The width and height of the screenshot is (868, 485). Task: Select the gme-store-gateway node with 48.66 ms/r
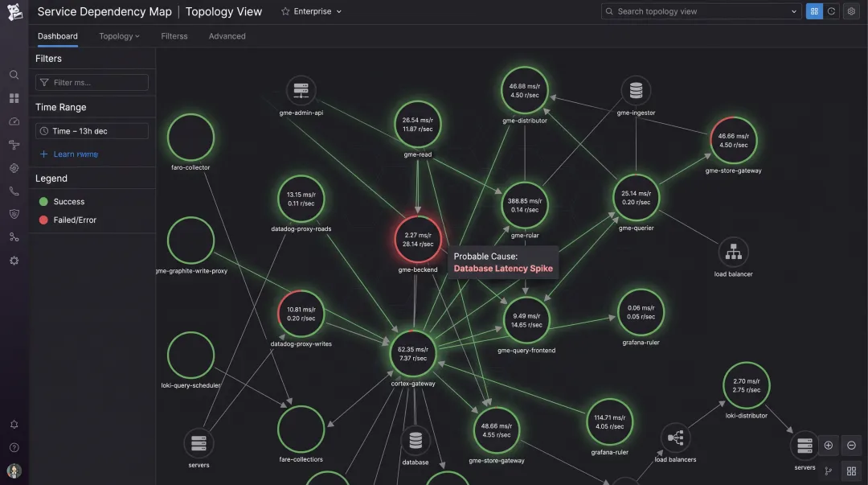click(x=497, y=430)
